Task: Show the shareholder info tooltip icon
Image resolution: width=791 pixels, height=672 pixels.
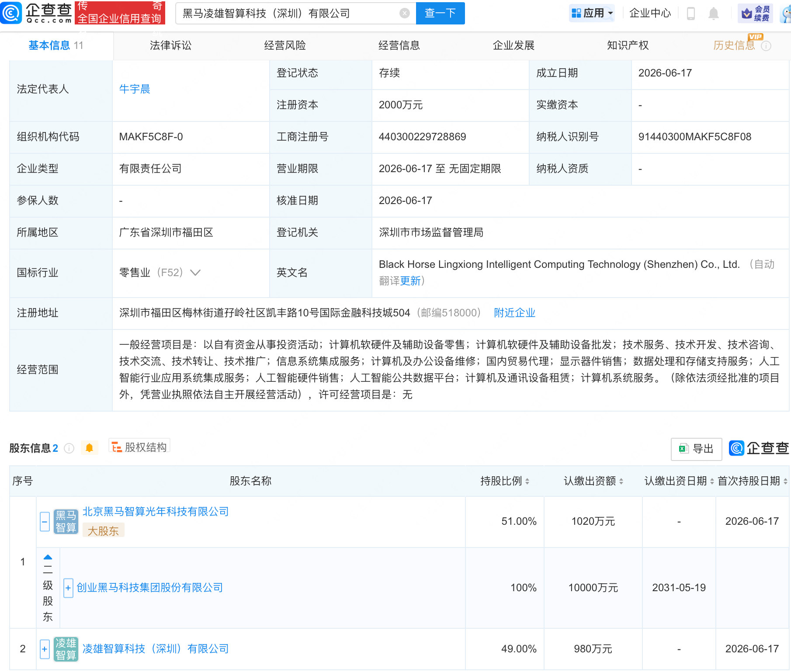Action: [x=69, y=448]
